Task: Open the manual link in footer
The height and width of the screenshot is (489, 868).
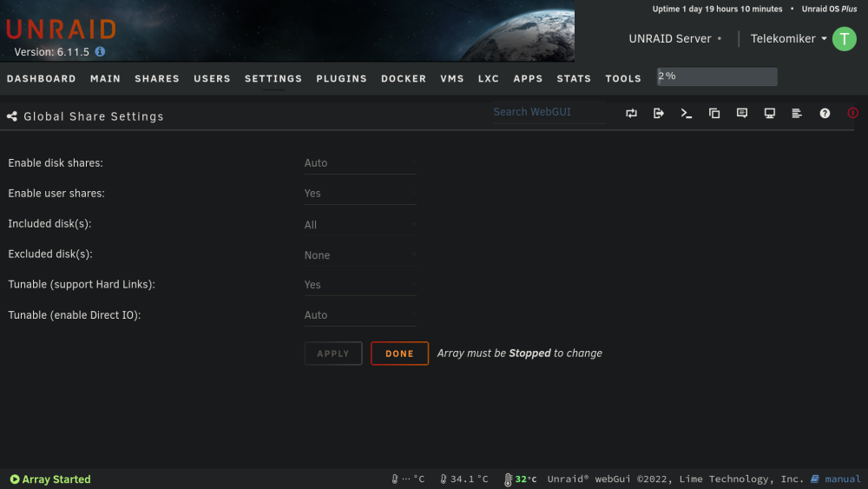Action: (x=843, y=479)
